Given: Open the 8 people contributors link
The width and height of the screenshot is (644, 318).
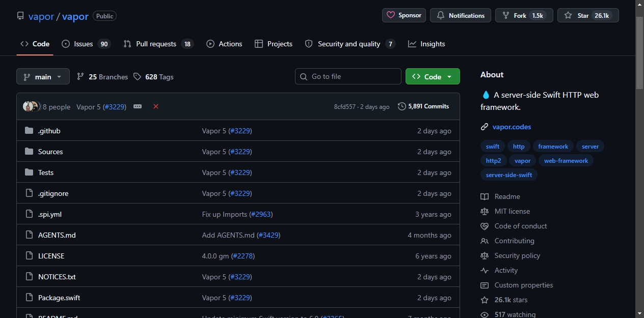Looking at the screenshot, I should click(x=57, y=107).
